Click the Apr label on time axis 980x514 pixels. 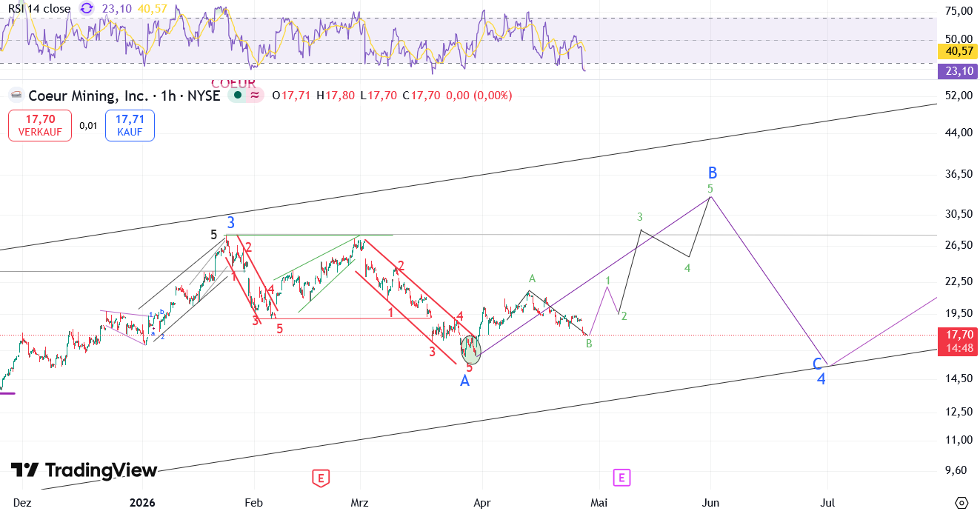(x=481, y=502)
